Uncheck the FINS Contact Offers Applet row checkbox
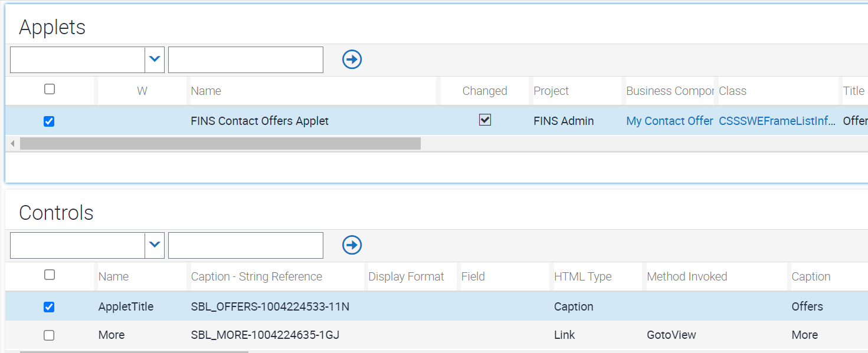Viewport: 868px width, 353px height. tap(49, 121)
